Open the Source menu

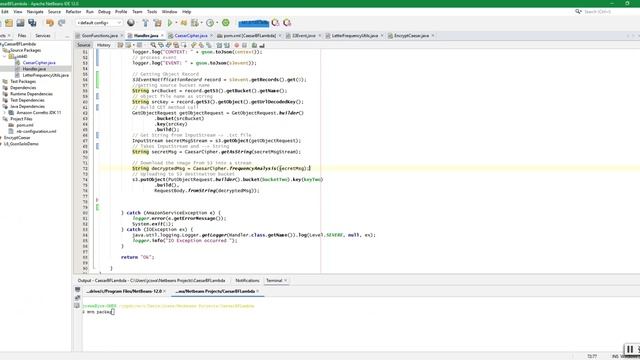pos(54,12)
